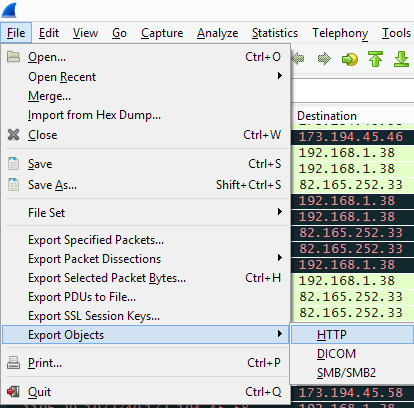414x408 pixels.
Task: Select packet row with destination 173.194.45.46
Action: [353, 137]
